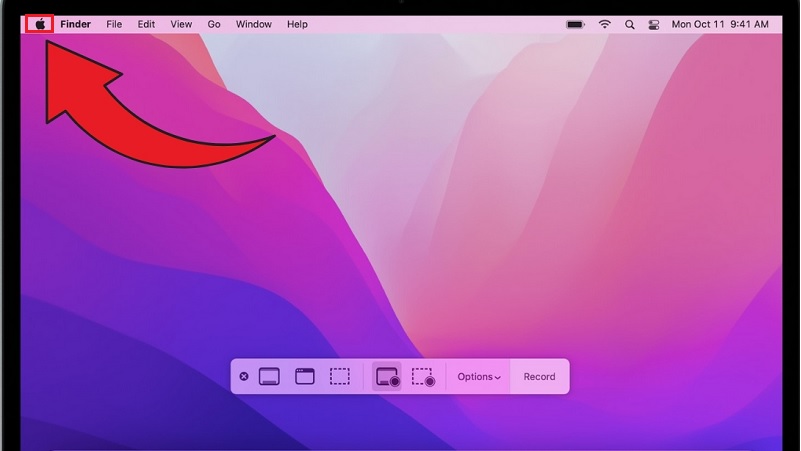The height and width of the screenshot is (451, 801).
Task: Open Control Center
Action: [x=654, y=24]
